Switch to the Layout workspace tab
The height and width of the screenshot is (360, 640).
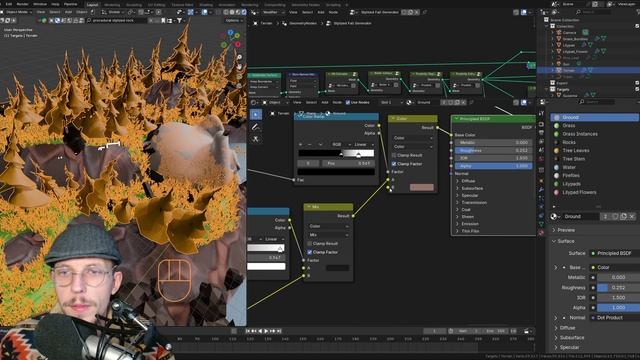tap(92, 5)
